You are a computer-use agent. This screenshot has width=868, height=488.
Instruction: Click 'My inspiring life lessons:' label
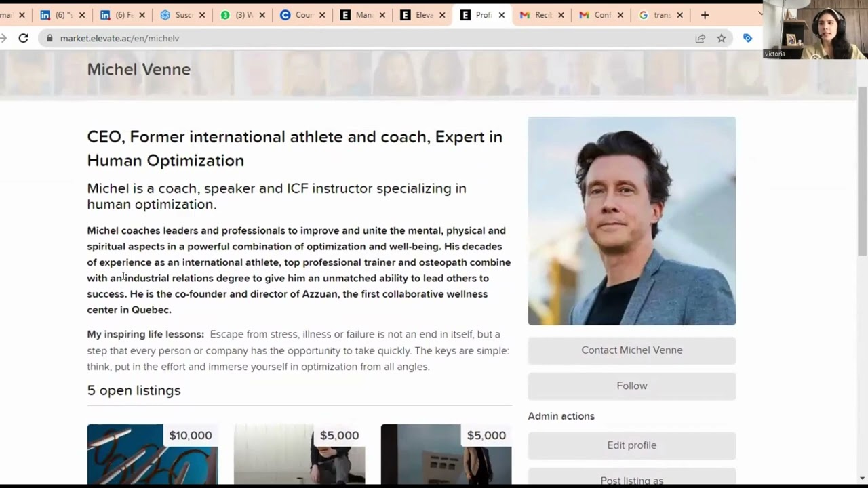[x=146, y=334]
